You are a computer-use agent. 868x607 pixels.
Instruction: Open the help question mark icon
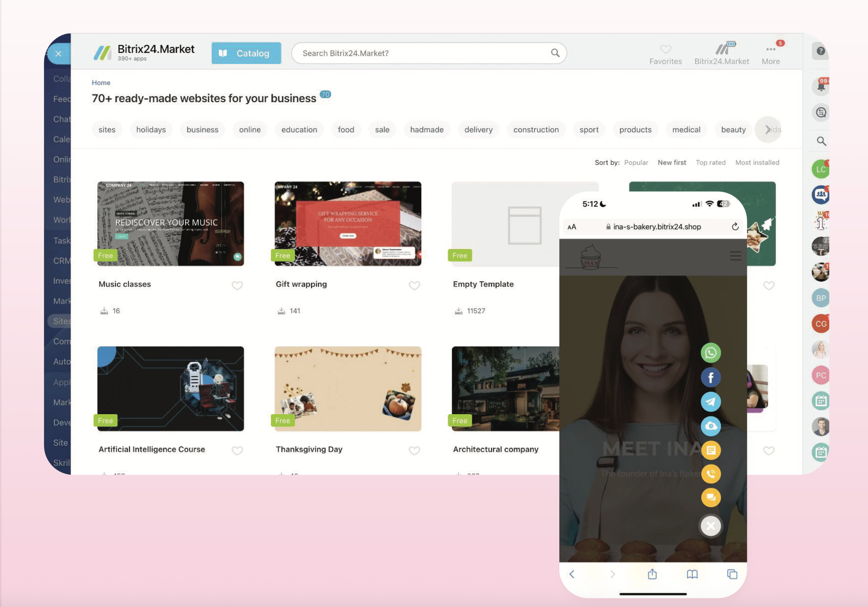pyautogui.click(x=820, y=51)
